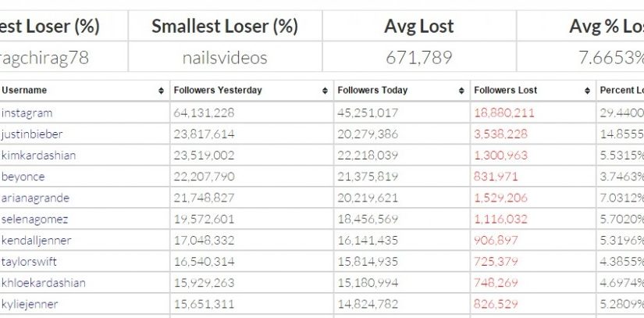644x318 pixels.
Task: Toggle sorting arrows beside Followers Today
Action: pos(461,91)
